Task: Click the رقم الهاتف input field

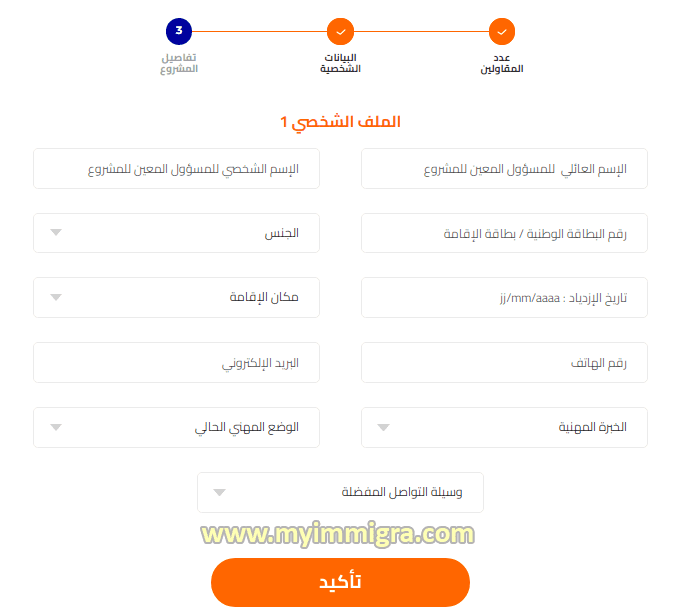Action: 504,362
